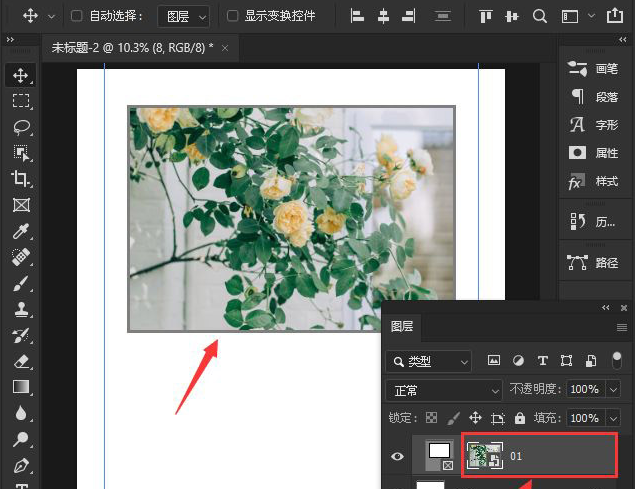Click the 不透明度 value field
The height and width of the screenshot is (489, 635).
[x=585, y=390]
